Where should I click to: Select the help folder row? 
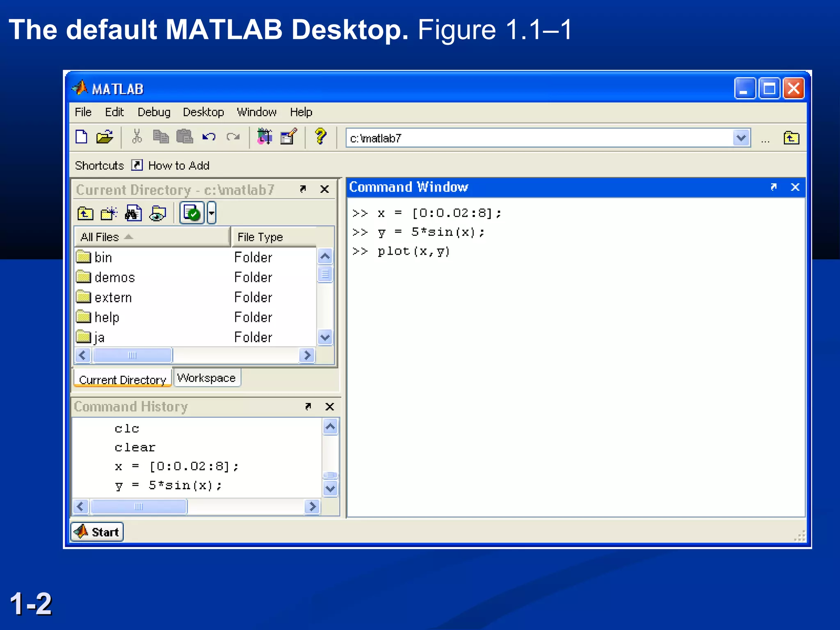[196, 317]
